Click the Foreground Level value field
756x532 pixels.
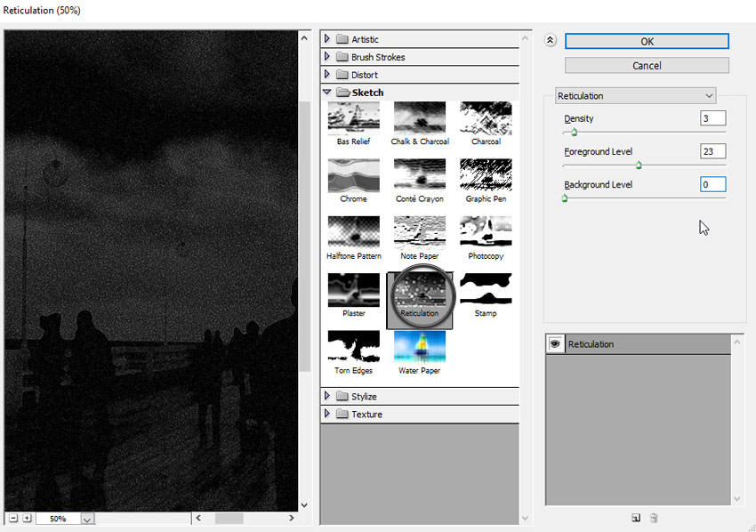click(712, 151)
